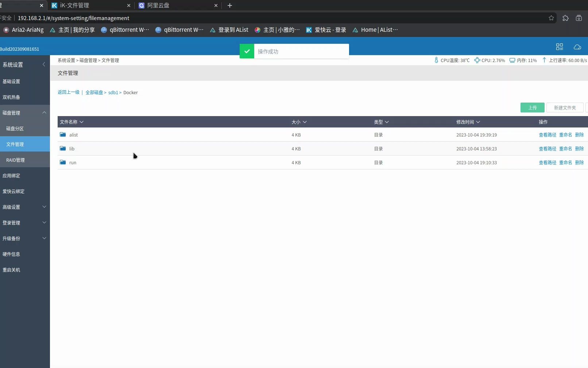Viewport: 588px width, 368px height.
Task: Click modified time 2023-10-04 13:58:23
Action: [476, 149]
